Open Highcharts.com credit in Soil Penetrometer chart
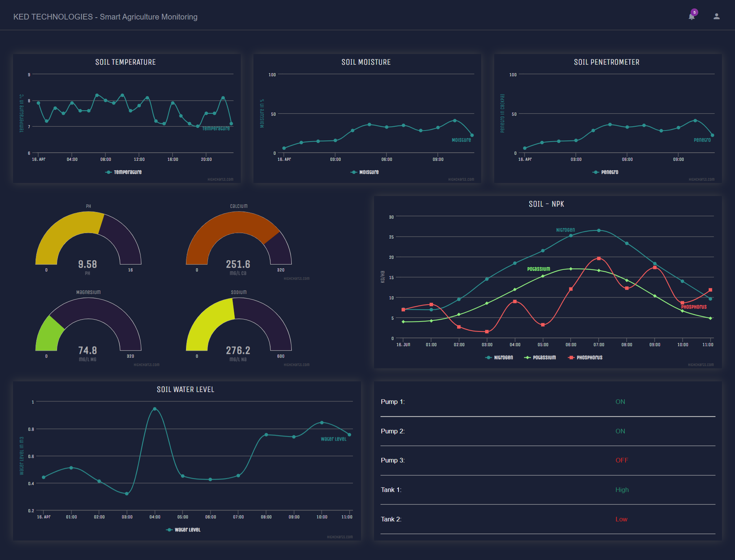 point(702,180)
